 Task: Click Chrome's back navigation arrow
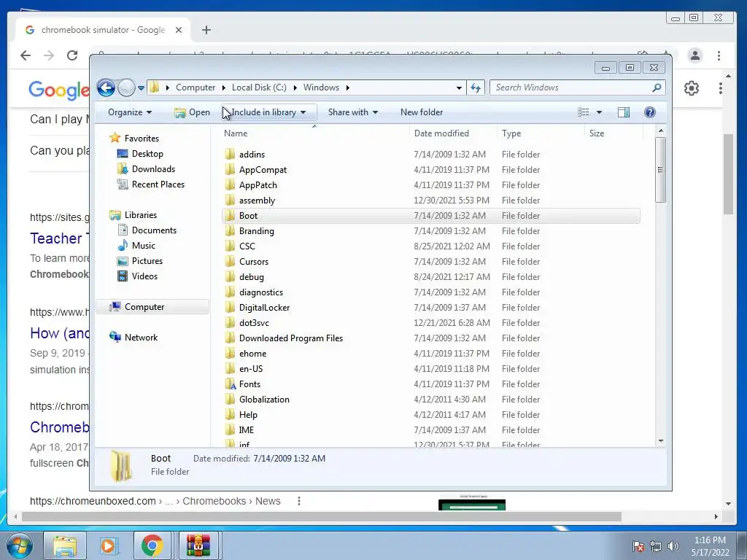pyautogui.click(x=26, y=55)
